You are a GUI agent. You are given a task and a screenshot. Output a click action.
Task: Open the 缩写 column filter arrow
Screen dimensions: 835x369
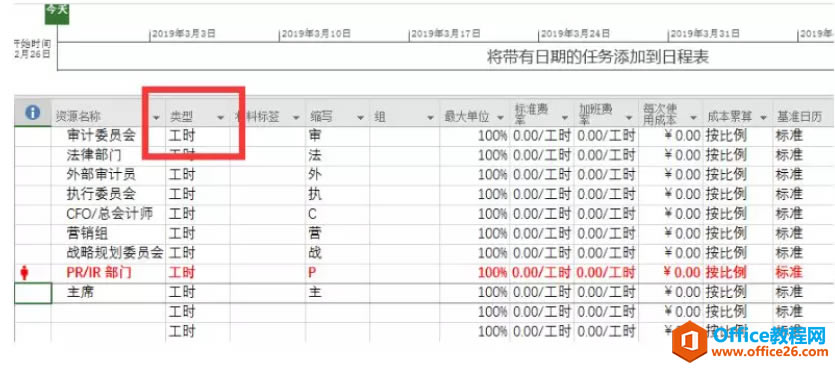coord(361,117)
